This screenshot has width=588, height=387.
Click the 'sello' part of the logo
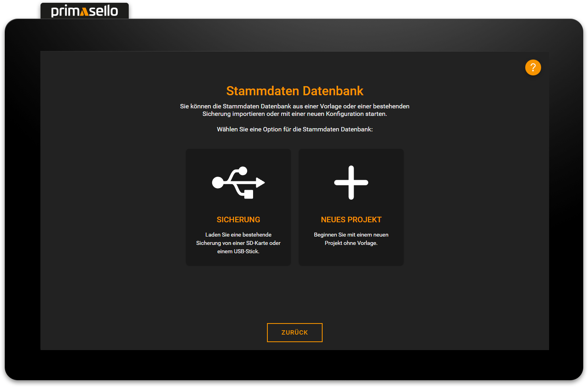(x=103, y=11)
